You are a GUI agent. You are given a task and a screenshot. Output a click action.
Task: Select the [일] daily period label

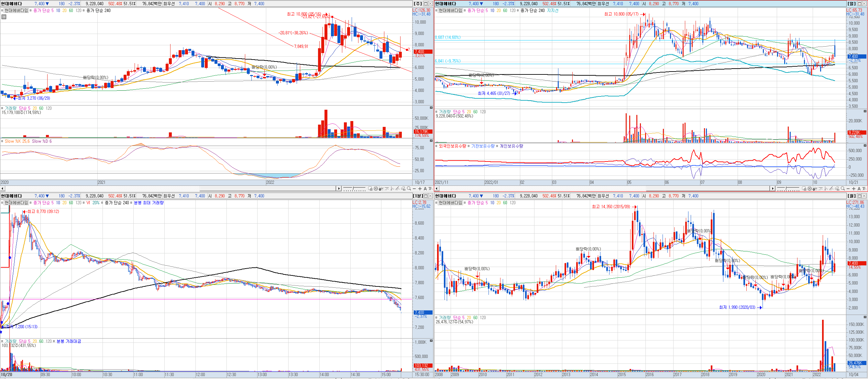point(851,4)
